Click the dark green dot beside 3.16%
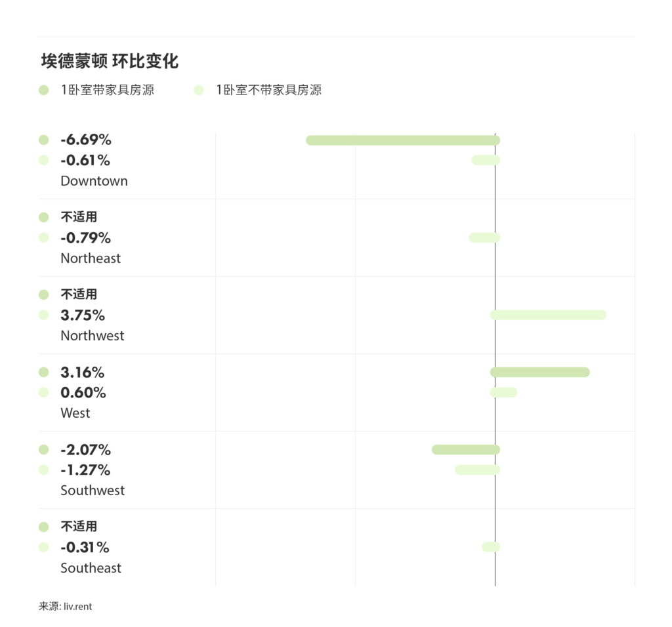This screenshot has width=672, height=627. (x=44, y=373)
